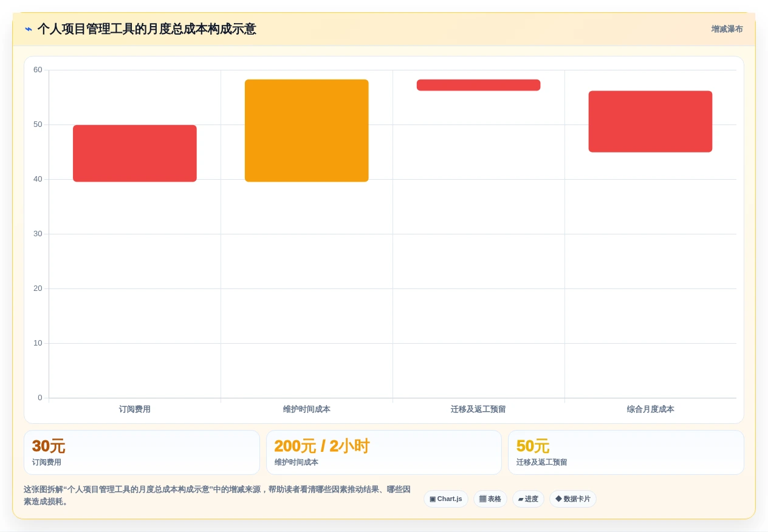Click the 订阅费用 x-axis label

135,409
